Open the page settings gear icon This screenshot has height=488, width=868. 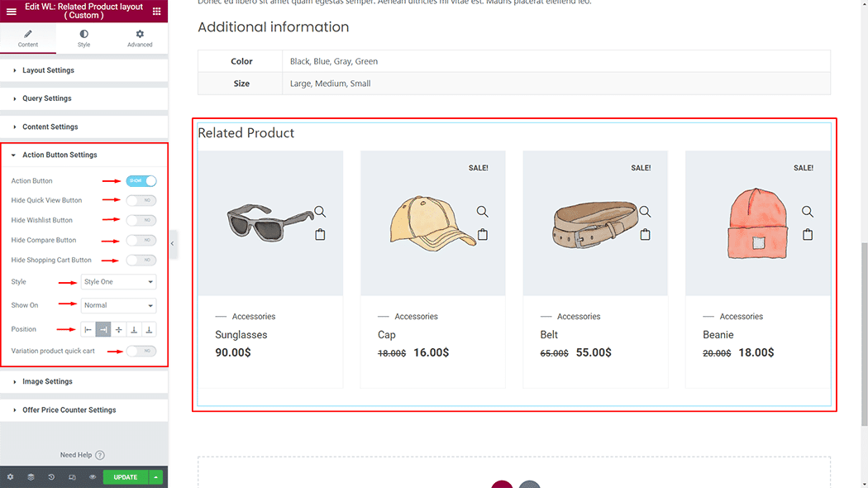point(10,477)
